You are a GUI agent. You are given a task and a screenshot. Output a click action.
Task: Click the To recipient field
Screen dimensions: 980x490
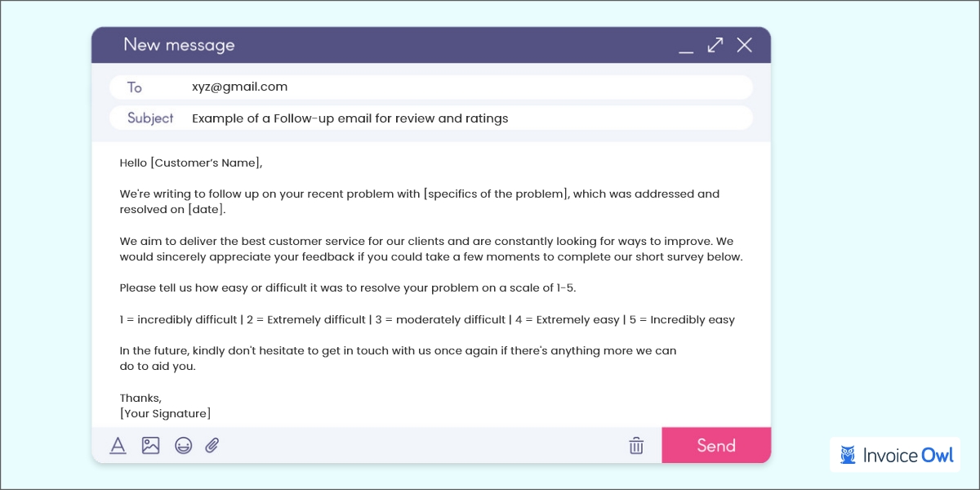(135, 87)
